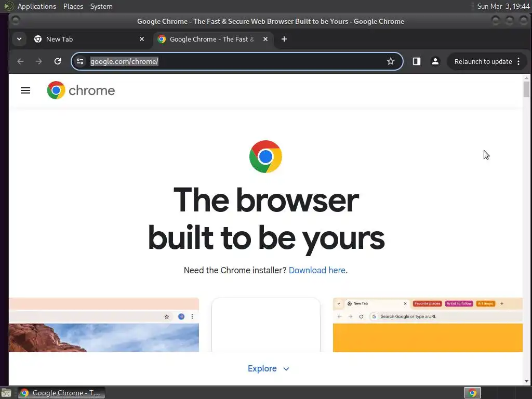Expand Explore chevron arrow

(286, 369)
